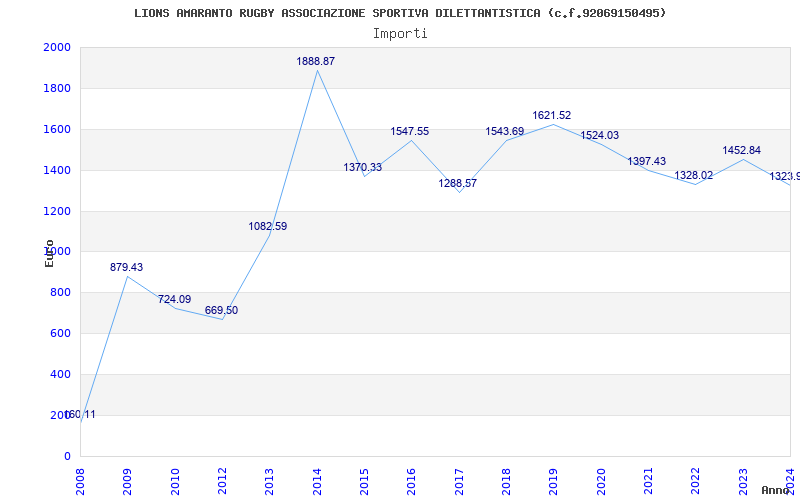Click the 2014 x-axis year label

pyautogui.click(x=317, y=482)
